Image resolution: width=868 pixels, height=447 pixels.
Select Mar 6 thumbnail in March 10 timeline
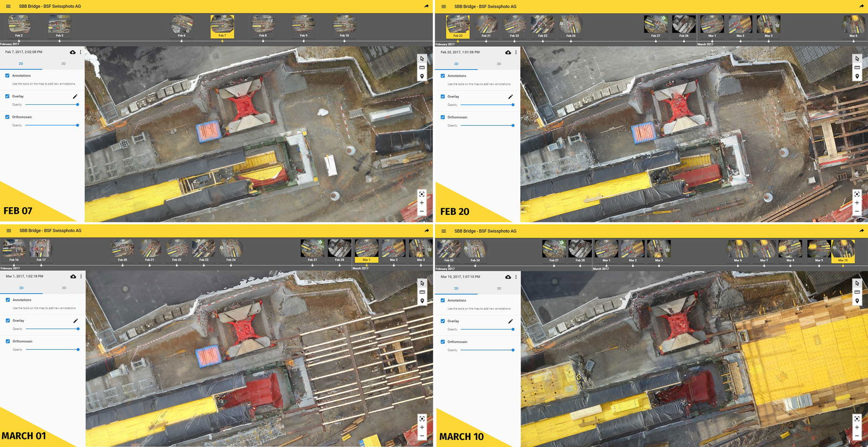pos(738,251)
